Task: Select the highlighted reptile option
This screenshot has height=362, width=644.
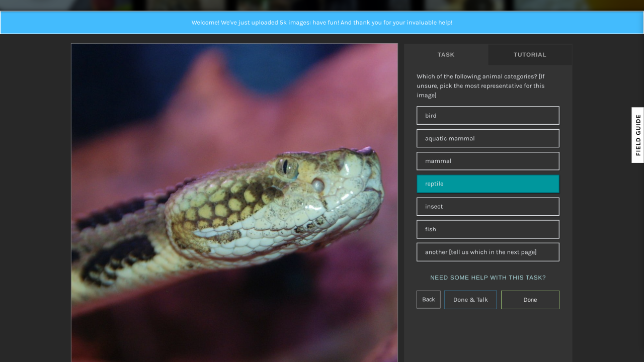Action: [x=488, y=184]
